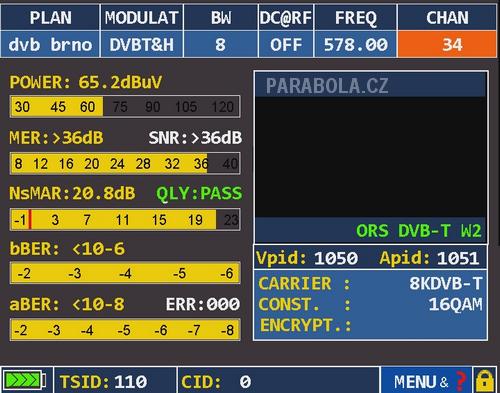500x393 pixels.
Task: Click the 'NsMAR:20.8dB' reading
Action: click(72, 193)
